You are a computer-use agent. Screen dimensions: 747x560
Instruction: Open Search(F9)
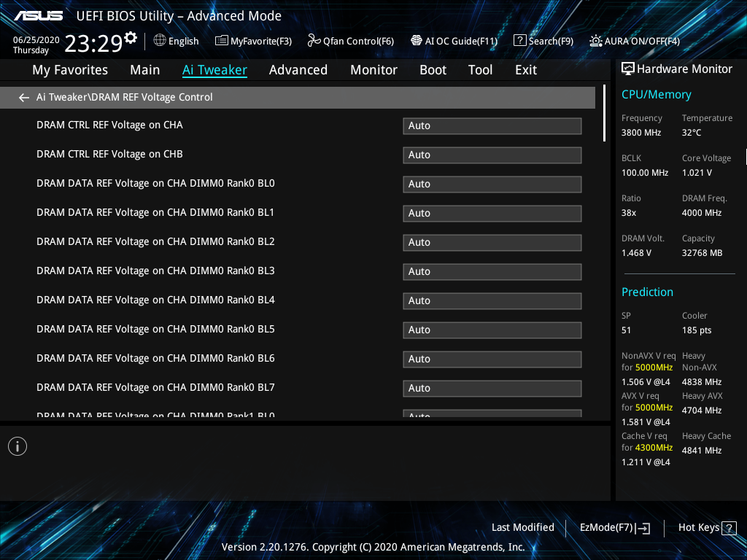pyautogui.click(x=543, y=41)
